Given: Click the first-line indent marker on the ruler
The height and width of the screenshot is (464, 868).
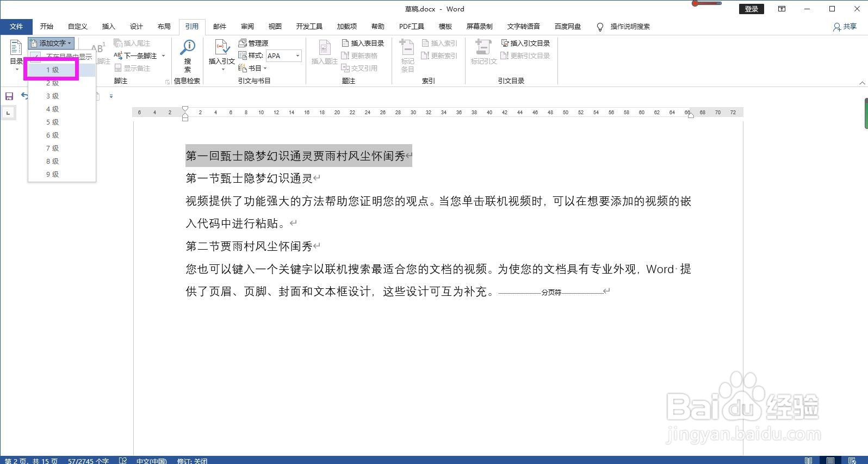Looking at the screenshot, I should 185,109.
